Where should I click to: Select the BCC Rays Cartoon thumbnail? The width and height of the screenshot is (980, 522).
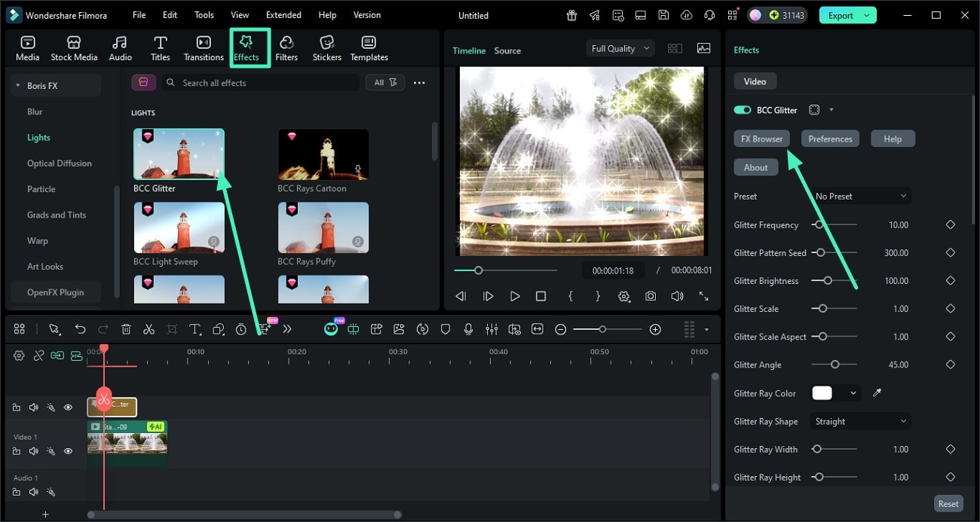323,154
